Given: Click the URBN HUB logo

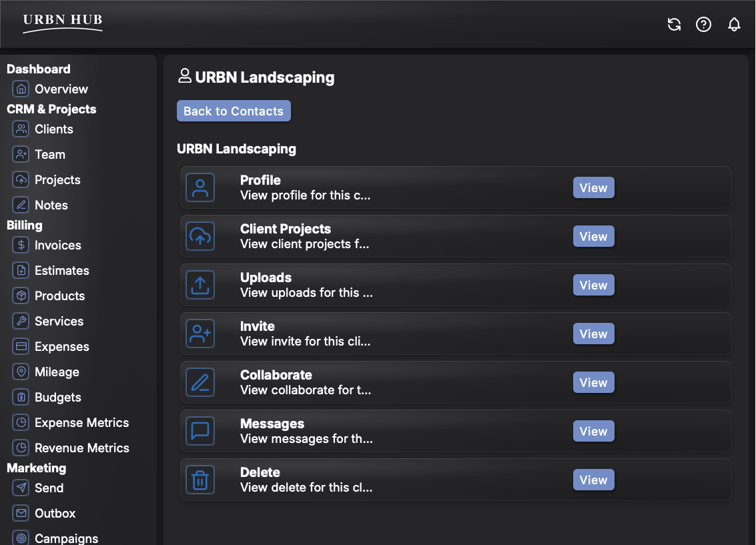Looking at the screenshot, I should coord(63,23).
